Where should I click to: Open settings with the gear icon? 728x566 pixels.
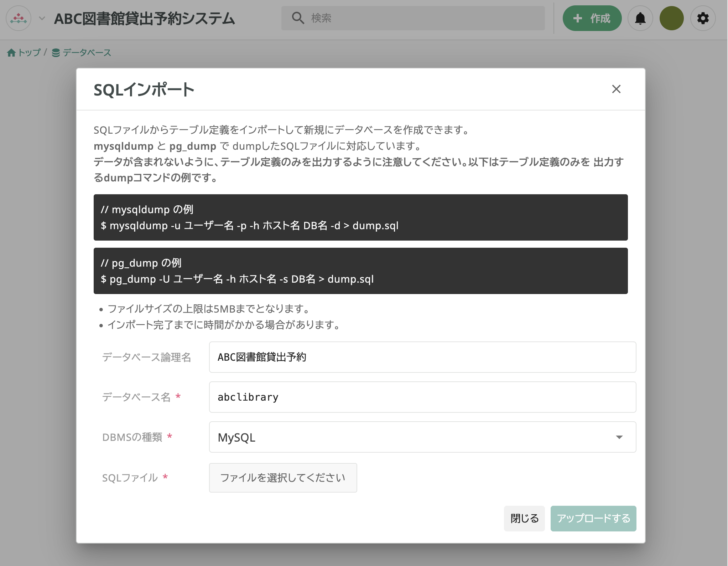(703, 18)
